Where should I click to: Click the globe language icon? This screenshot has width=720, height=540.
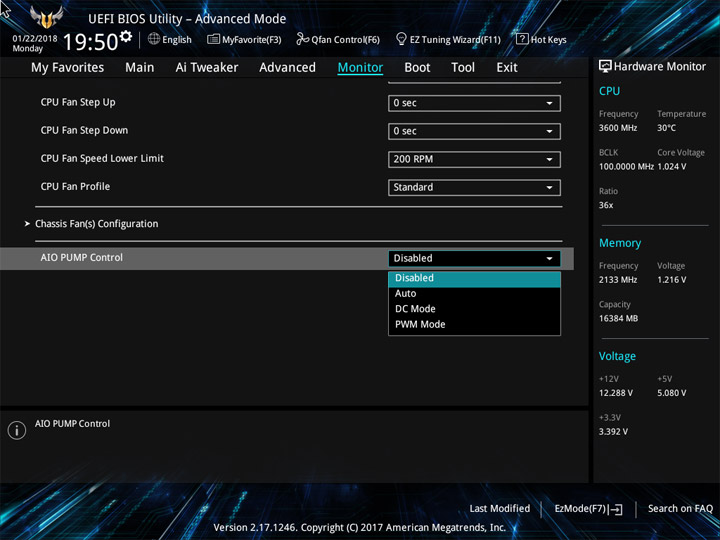[154, 39]
